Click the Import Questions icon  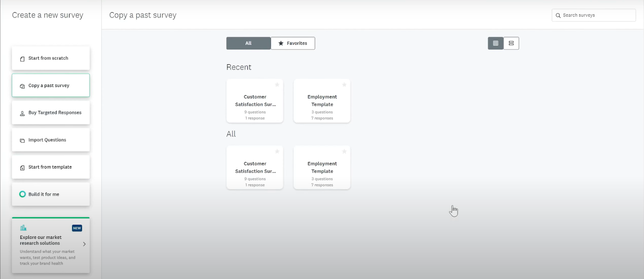click(x=22, y=141)
